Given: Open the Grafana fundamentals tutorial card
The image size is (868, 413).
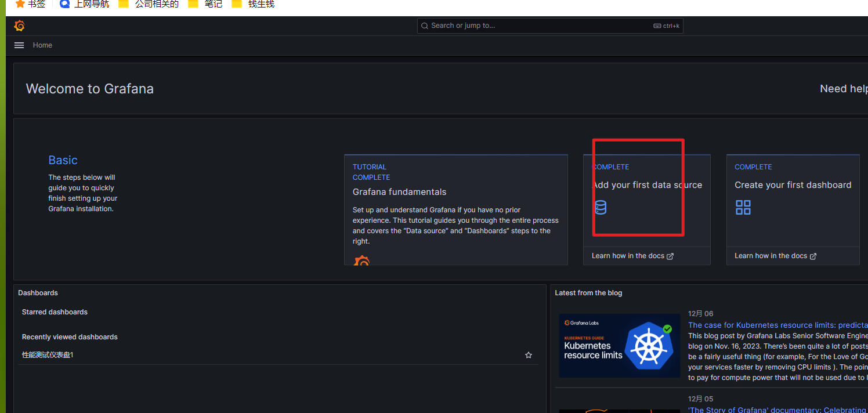Looking at the screenshot, I should click(456, 209).
